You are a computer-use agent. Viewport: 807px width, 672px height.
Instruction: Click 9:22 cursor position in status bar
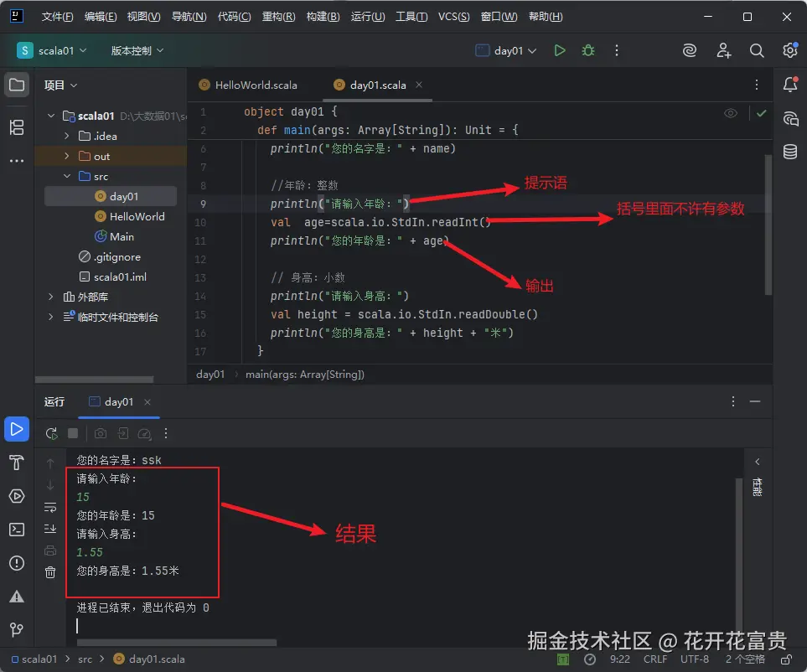pos(619,659)
